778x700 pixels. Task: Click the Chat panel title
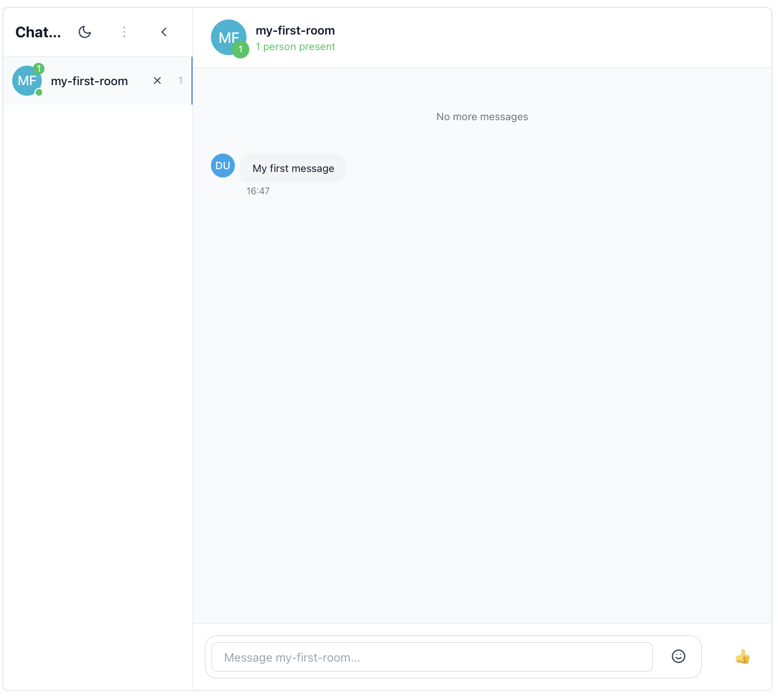coord(38,32)
